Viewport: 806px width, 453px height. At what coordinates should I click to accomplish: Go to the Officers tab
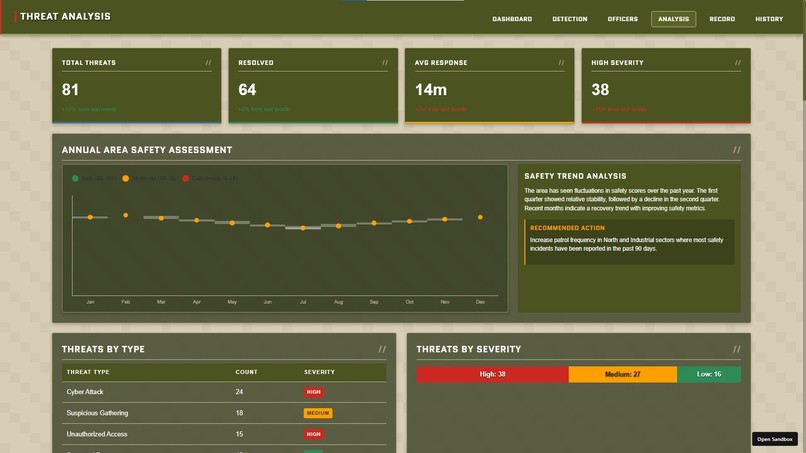click(x=622, y=19)
